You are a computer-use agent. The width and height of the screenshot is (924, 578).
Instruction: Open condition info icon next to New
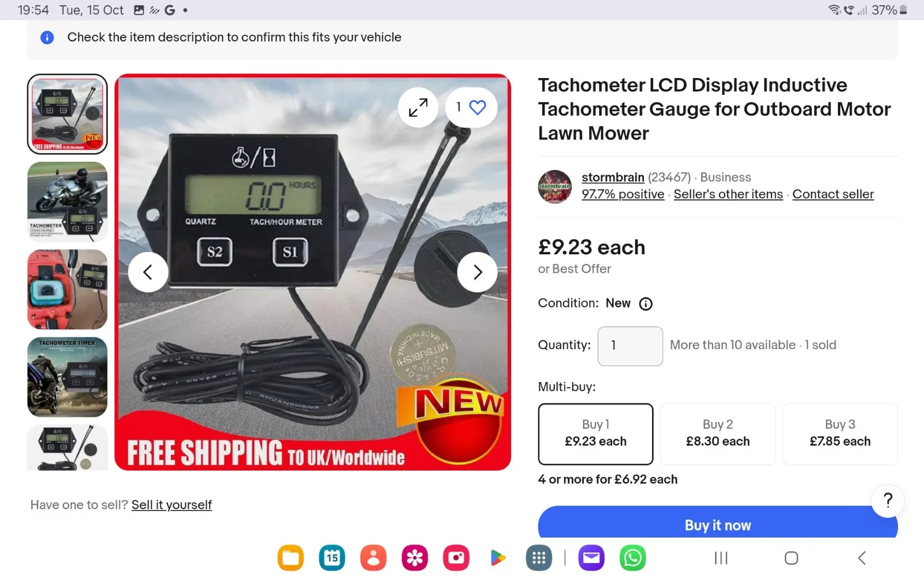coord(646,304)
